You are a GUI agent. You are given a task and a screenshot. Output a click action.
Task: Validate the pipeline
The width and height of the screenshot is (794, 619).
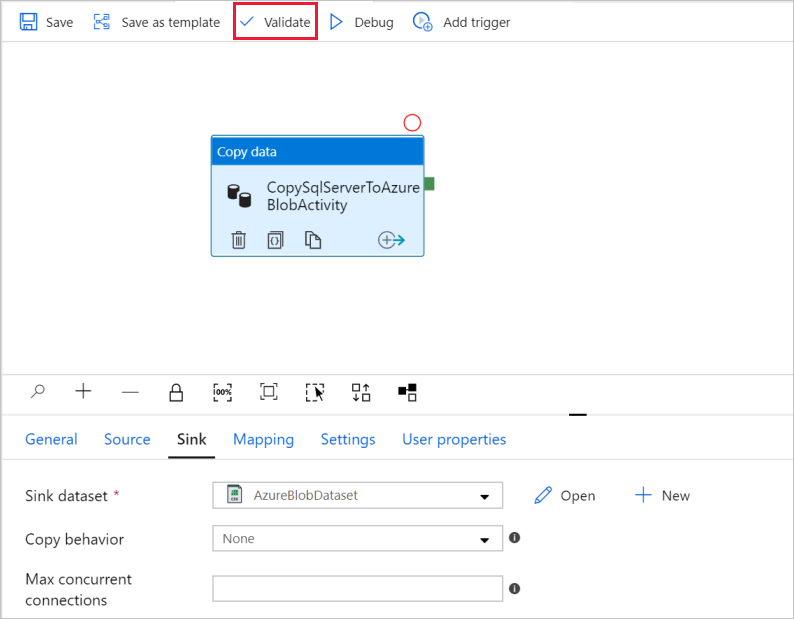275,22
